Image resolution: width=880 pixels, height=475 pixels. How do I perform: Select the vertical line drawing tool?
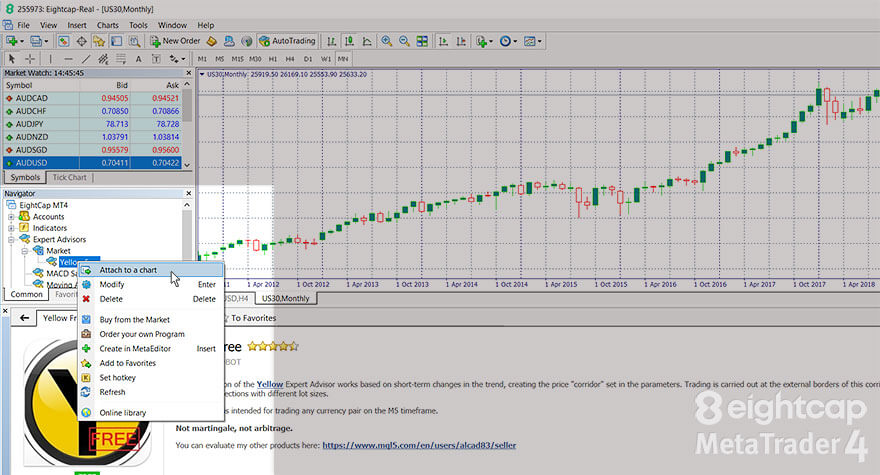click(x=51, y=58)
